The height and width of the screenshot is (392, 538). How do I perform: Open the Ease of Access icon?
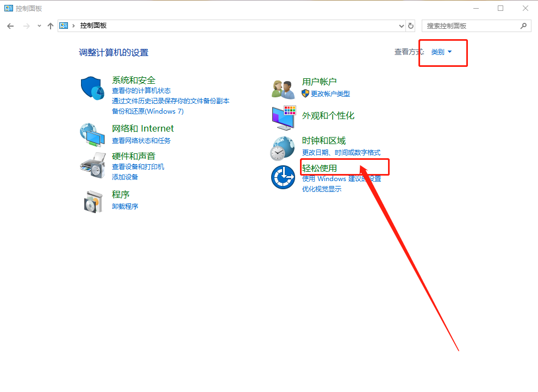coord(283,177)
